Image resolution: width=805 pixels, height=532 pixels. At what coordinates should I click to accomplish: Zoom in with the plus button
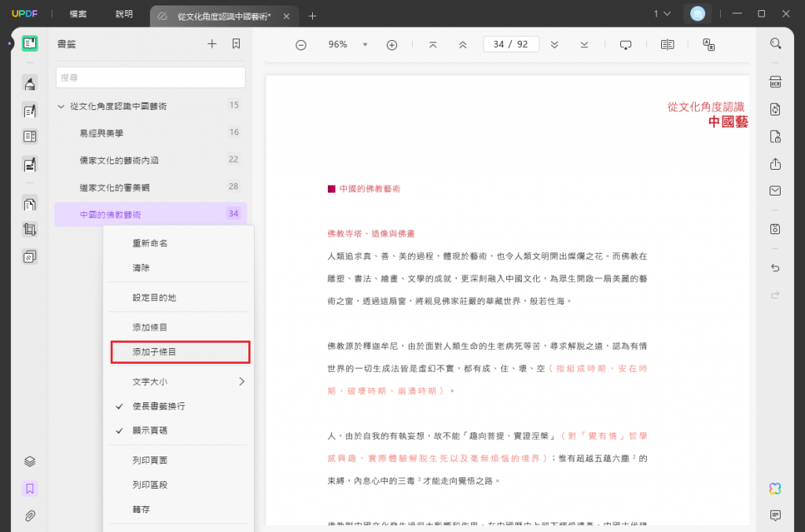[x=391, y=45]
